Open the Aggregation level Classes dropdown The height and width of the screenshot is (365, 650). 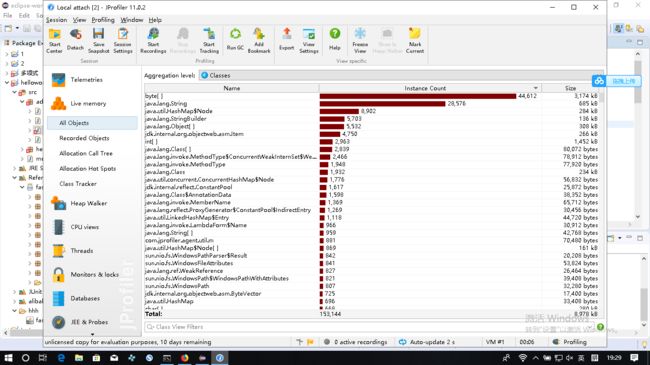click(400, 75)
